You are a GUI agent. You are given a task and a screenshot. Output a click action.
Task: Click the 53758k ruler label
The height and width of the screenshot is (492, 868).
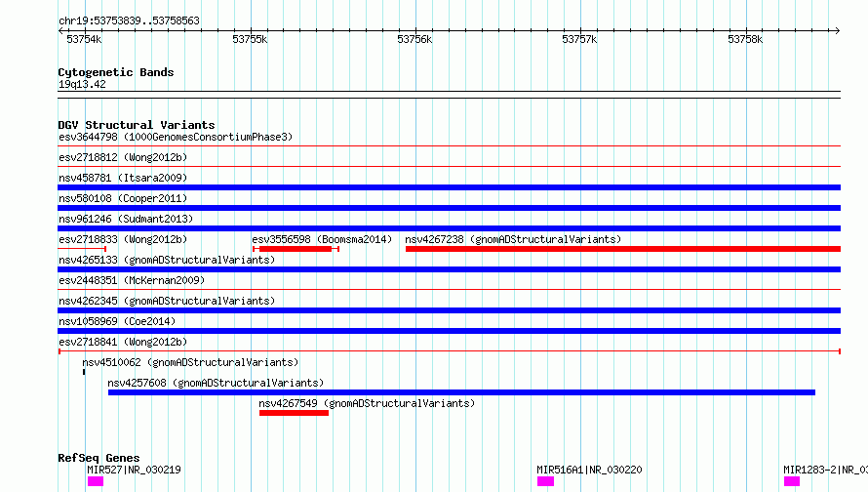(745, 39)
